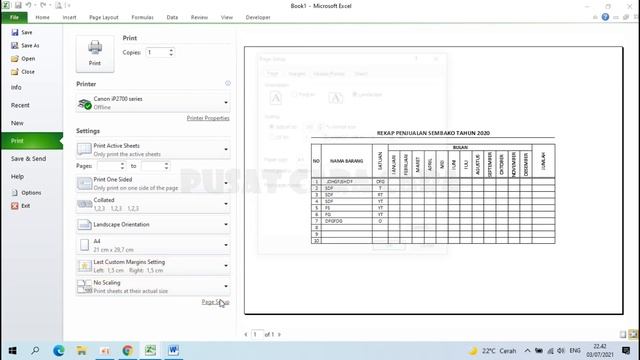Open the Formulas tab
This screenshot has width=640, height=360.
point(142,18)
